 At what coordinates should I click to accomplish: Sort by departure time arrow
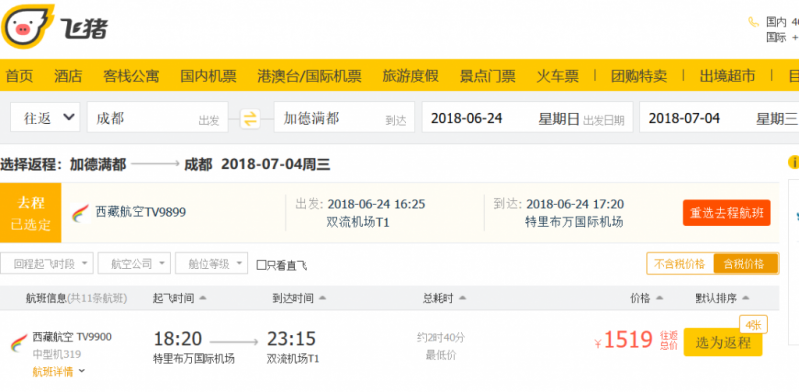[203, 298]
